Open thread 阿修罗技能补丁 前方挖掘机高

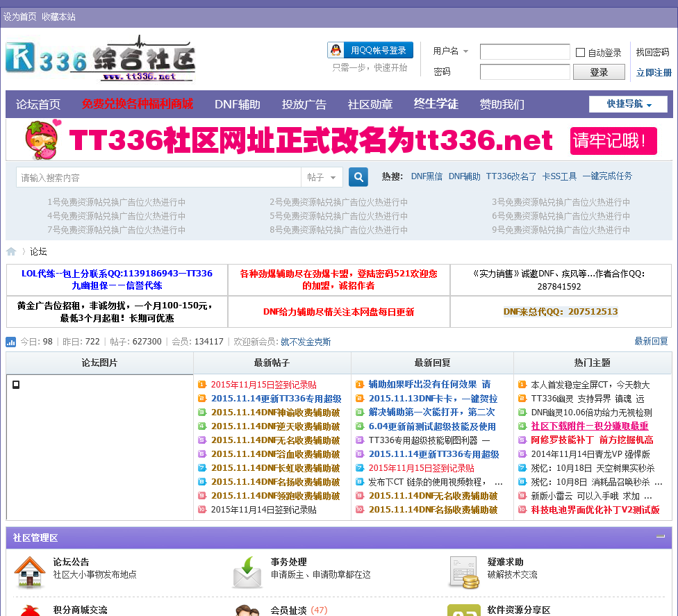point(592,440)
